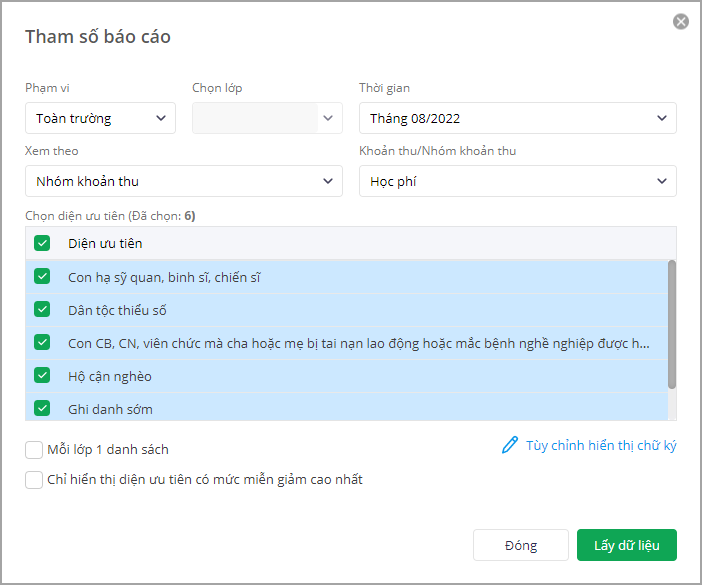This screenshot has width=702, height=585.
Task: Select the Hộ cận nghèo list row
Action: click(347, 376)
